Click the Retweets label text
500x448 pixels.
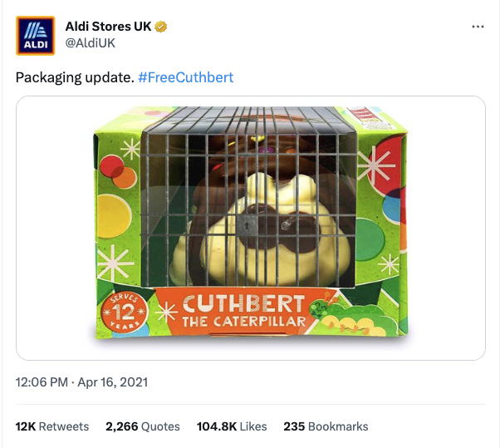[x=64, y=426]
